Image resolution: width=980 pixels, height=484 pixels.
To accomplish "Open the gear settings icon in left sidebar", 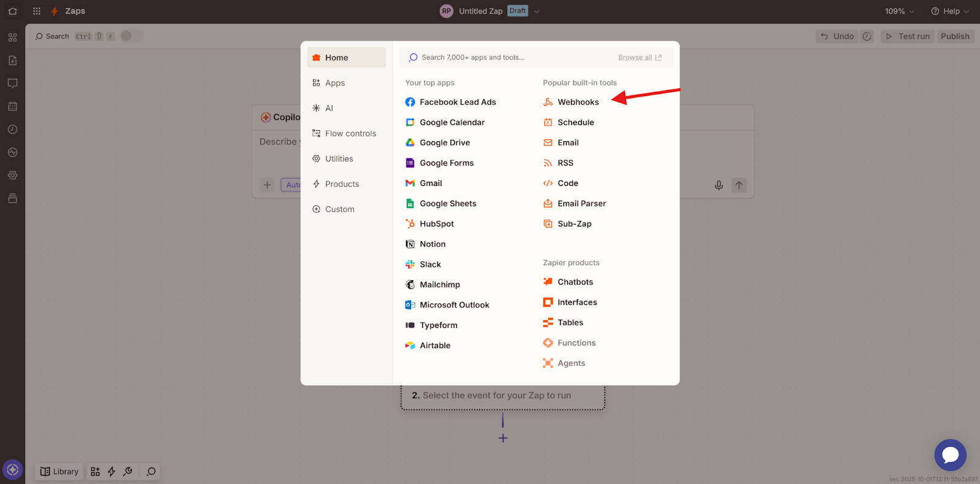I will (12, 175).
